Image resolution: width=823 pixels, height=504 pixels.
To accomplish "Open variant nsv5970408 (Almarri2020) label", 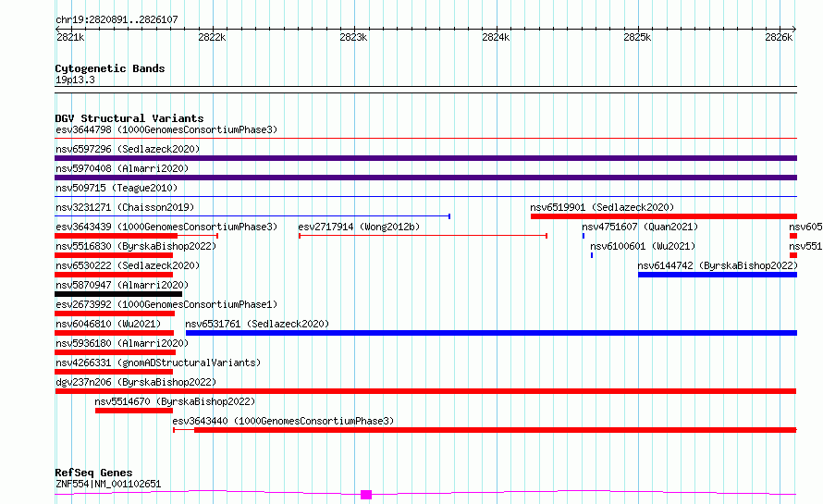I will coord(122,168).
